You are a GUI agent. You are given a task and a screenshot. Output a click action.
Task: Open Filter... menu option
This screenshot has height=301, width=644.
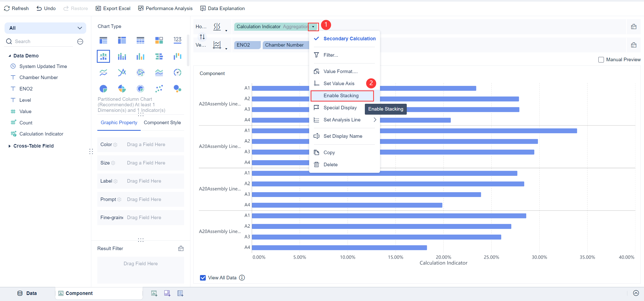344,55
